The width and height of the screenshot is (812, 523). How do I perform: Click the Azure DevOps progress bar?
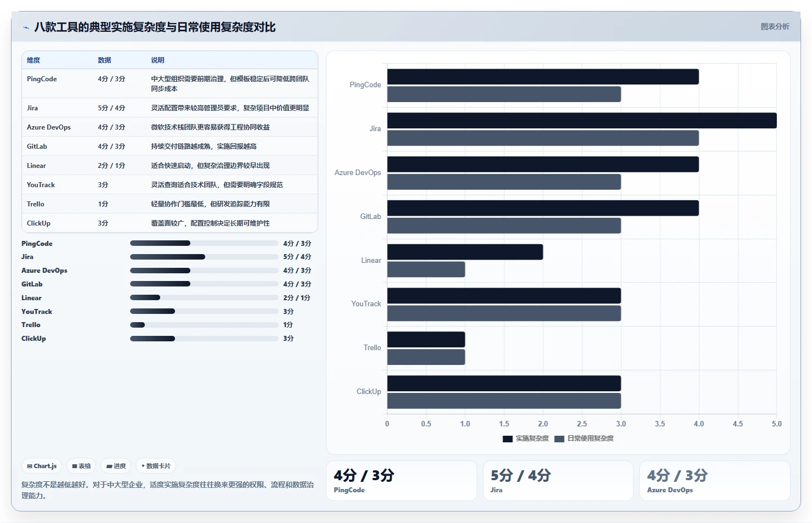pos(204,271)
